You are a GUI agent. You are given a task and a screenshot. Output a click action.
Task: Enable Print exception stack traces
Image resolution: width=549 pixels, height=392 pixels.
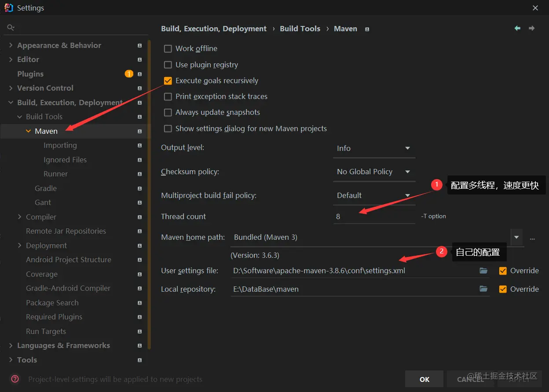click(x=168, y=96)
